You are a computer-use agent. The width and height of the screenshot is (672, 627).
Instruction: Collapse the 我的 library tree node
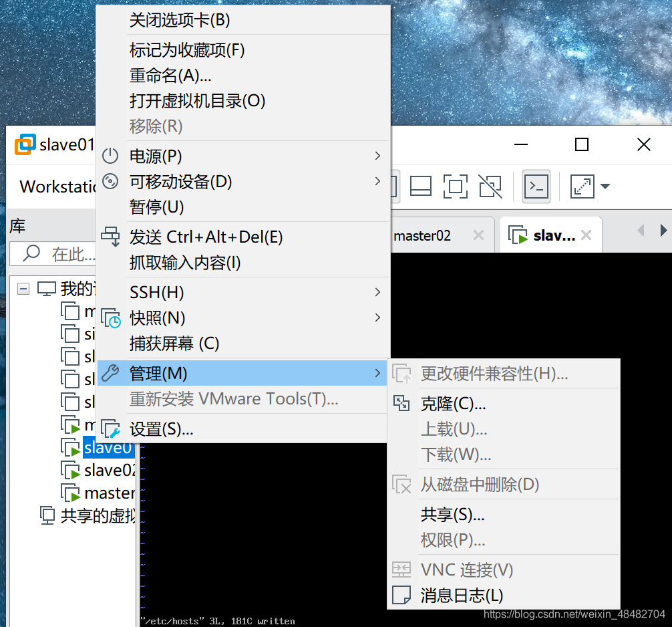coord(23,289)
